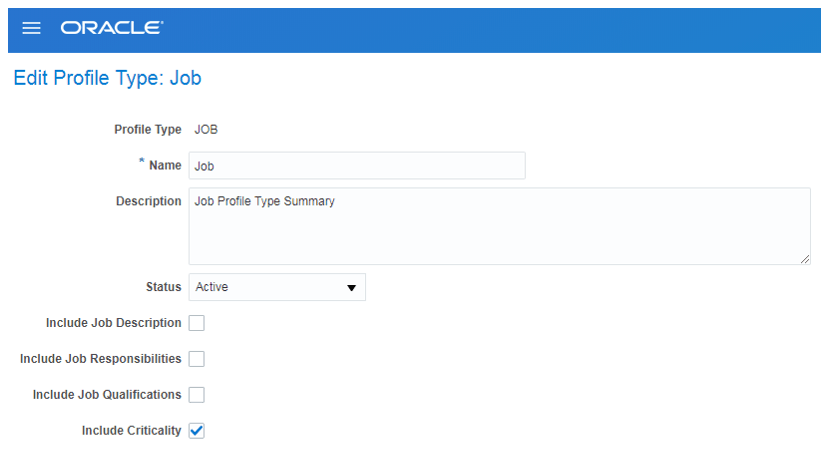Click the Oracle logo

point(112,28)
